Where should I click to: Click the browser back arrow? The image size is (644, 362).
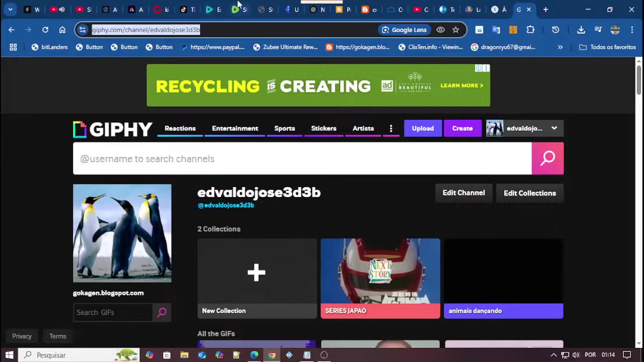click(x=12, y=30)
